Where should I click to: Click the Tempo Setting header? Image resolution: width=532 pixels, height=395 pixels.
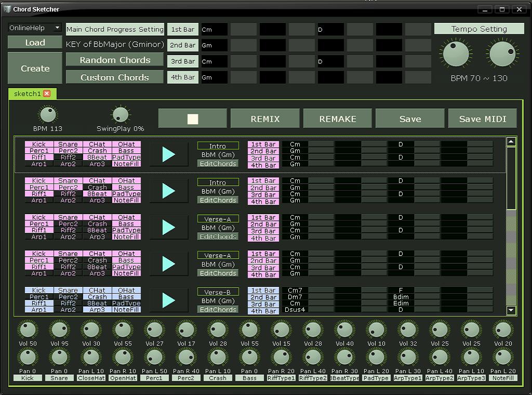(479, 29)
